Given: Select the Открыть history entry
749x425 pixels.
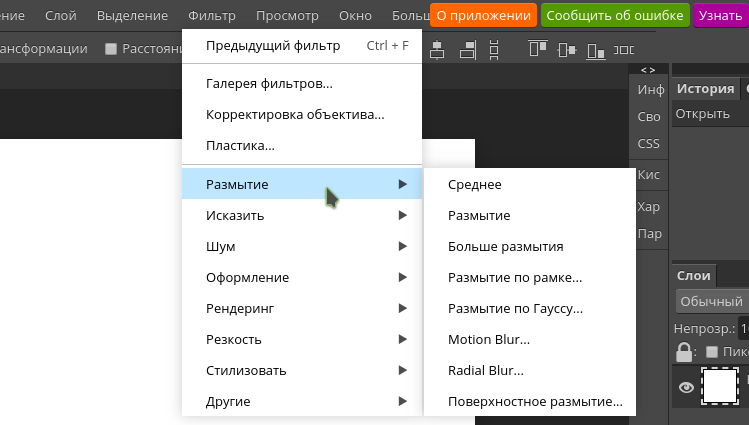Looking at the screenshot, I should pyautogui.click(x=710, y=114).
